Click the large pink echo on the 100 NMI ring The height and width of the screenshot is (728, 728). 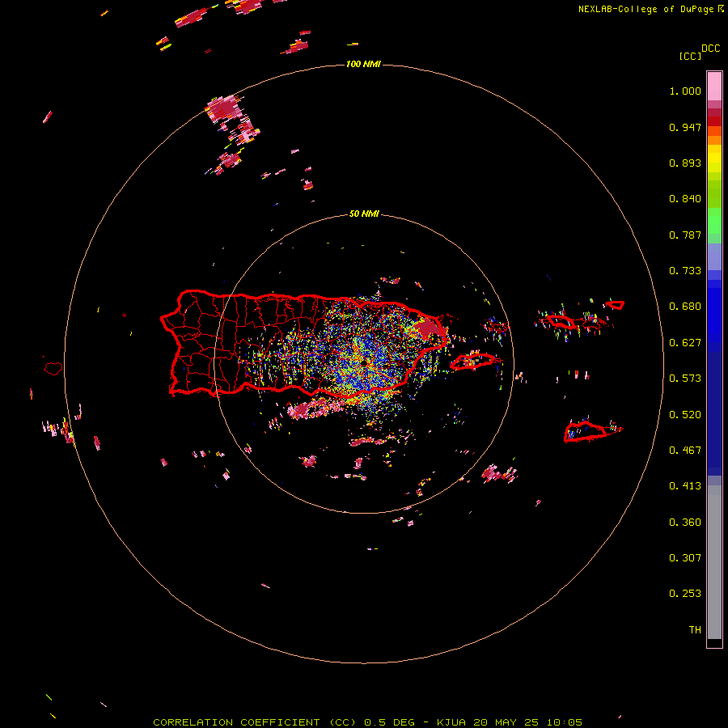pos(224,109)
